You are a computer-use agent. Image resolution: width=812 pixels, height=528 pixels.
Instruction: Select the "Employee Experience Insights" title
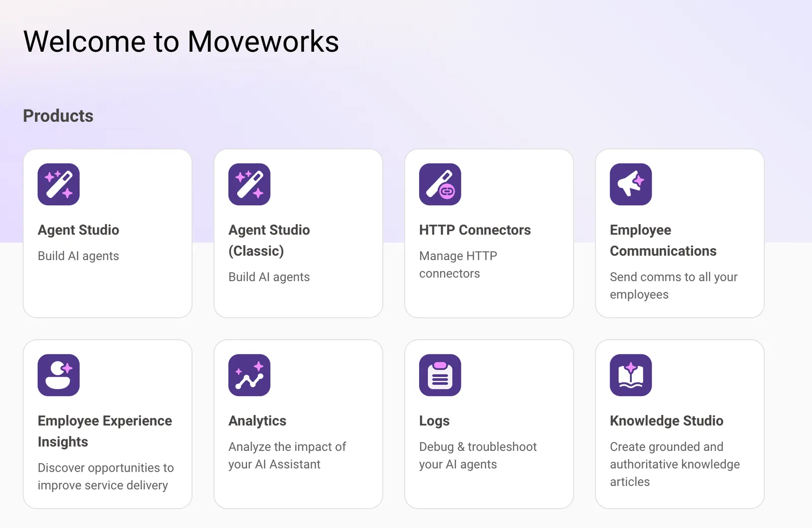[105, 432]
